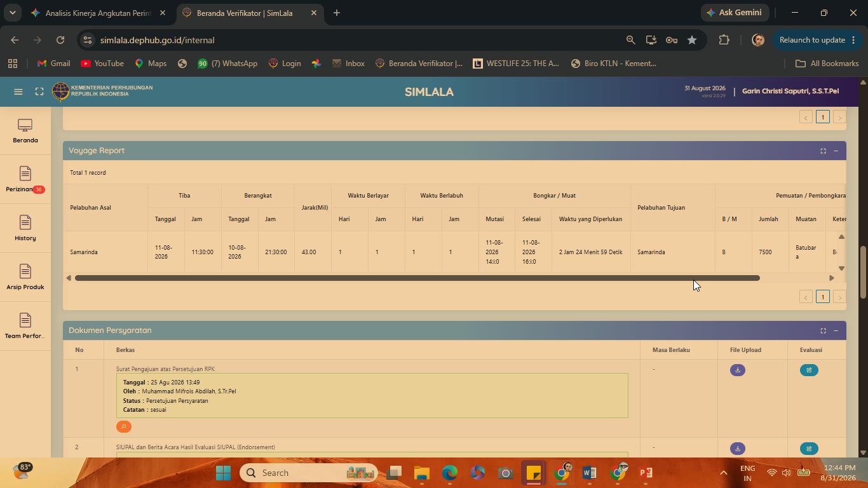Select page 1 in Voyage Report pagination
Image resolution: width=868 pixels, height=488 pixels.
823,297
